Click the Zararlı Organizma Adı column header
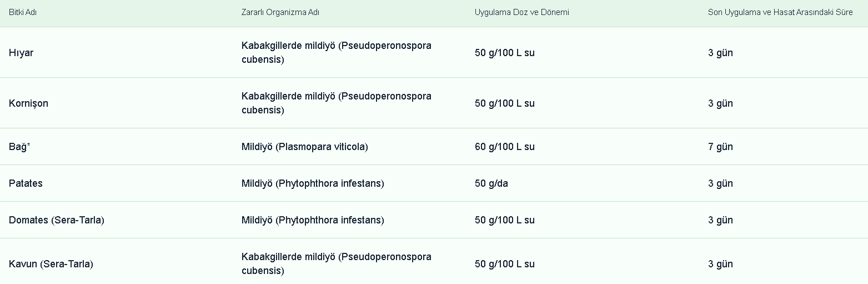This screenshot has height=284, width=868. pos(280,12)
